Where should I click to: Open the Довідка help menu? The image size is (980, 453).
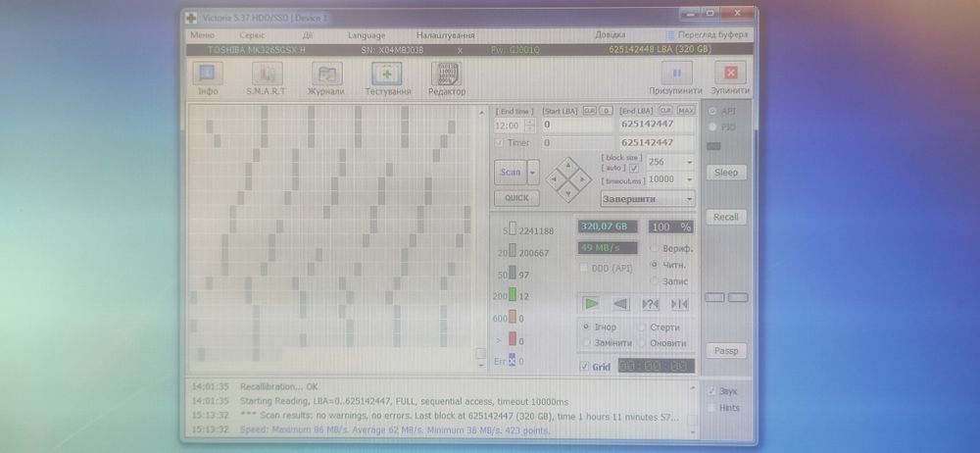coord(610,35)
